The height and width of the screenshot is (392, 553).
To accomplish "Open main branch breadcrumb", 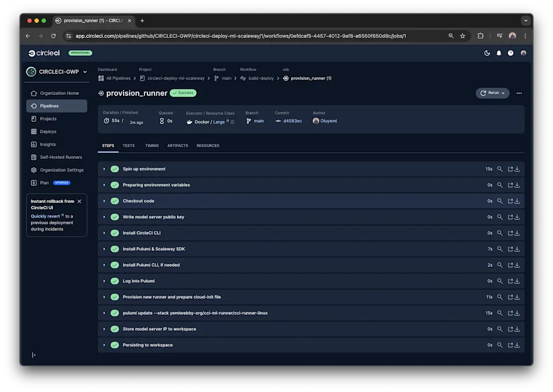I will 223,78.
